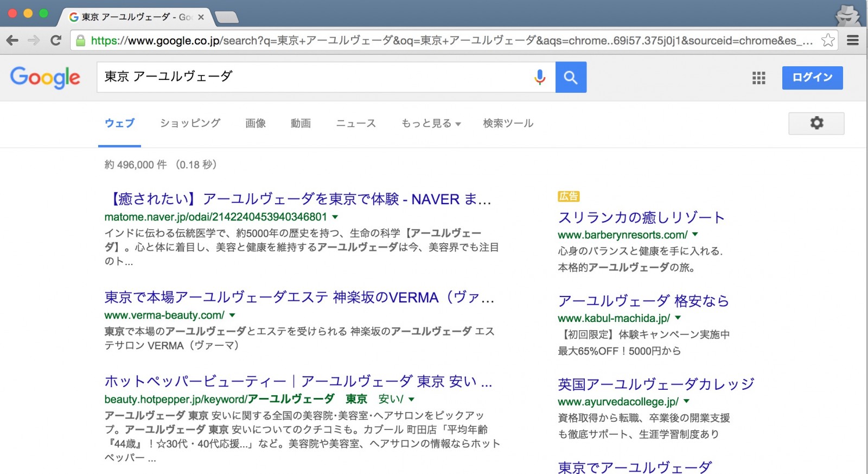Click the Google logo

click(x=45, y=78)
